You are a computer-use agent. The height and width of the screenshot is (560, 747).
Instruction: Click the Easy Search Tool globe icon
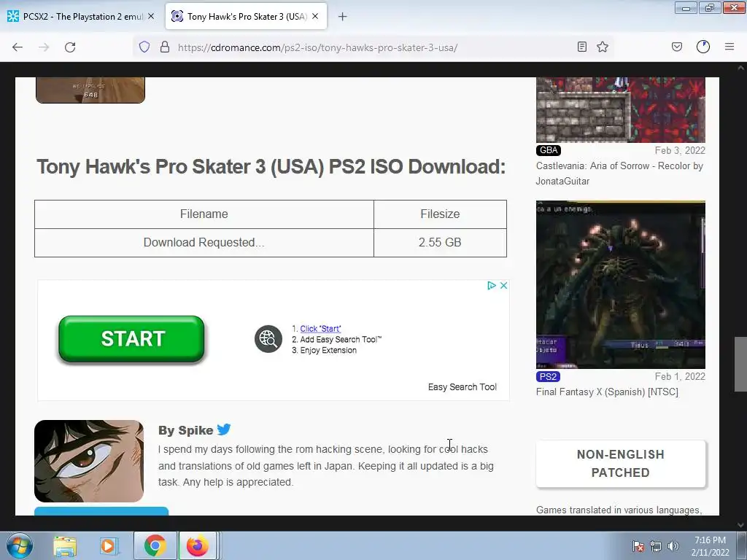click(x=268, y=339)
